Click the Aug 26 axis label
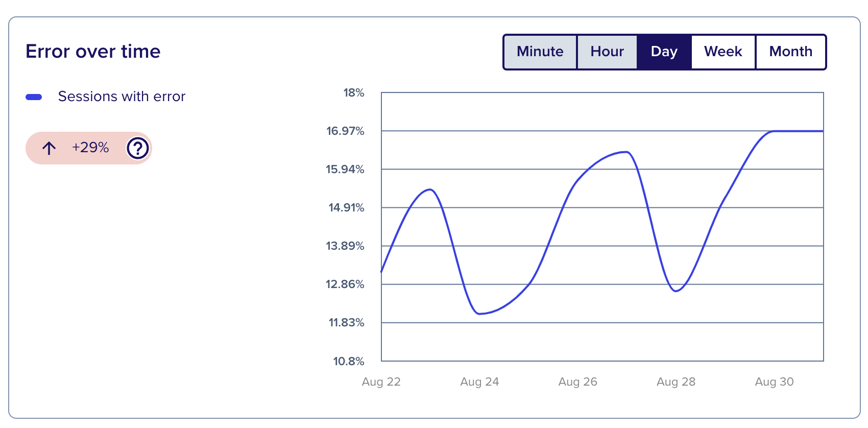This screenshot has width=868, height=428. (577, 382)
